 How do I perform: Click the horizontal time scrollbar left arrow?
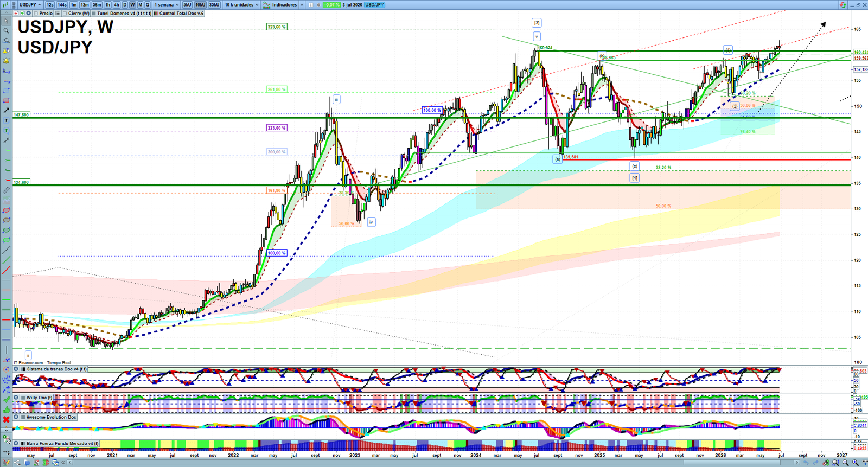point(69,462)
